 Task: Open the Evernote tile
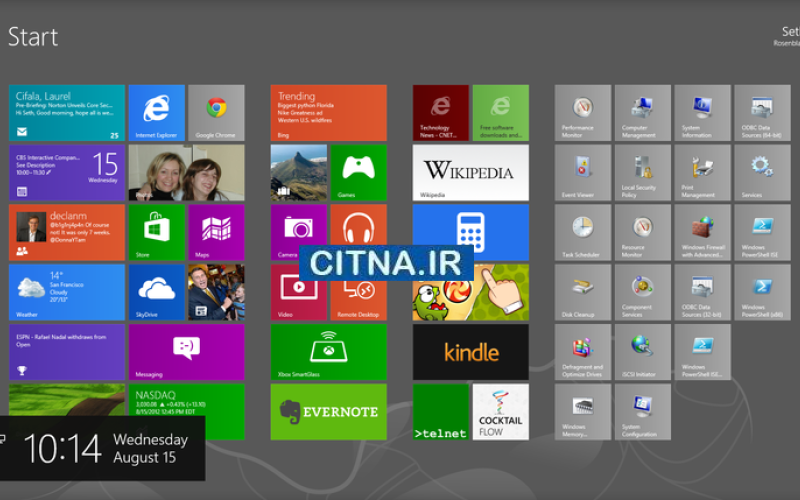[x=328, y=411]
